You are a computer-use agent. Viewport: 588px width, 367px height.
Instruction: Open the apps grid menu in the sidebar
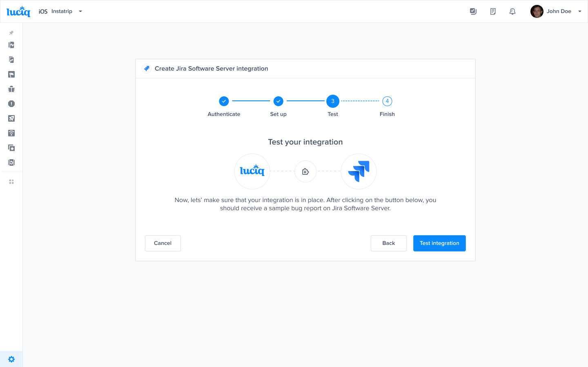click(x=11, y=181)
